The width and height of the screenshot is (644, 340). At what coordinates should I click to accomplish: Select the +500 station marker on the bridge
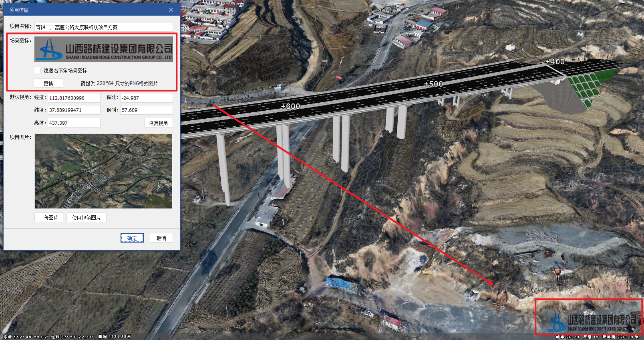433,84
